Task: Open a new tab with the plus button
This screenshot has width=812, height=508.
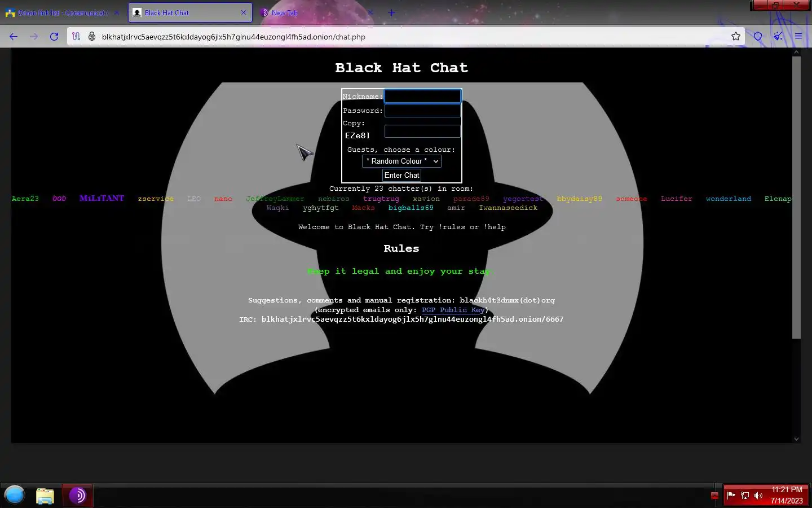Action: 391,12
